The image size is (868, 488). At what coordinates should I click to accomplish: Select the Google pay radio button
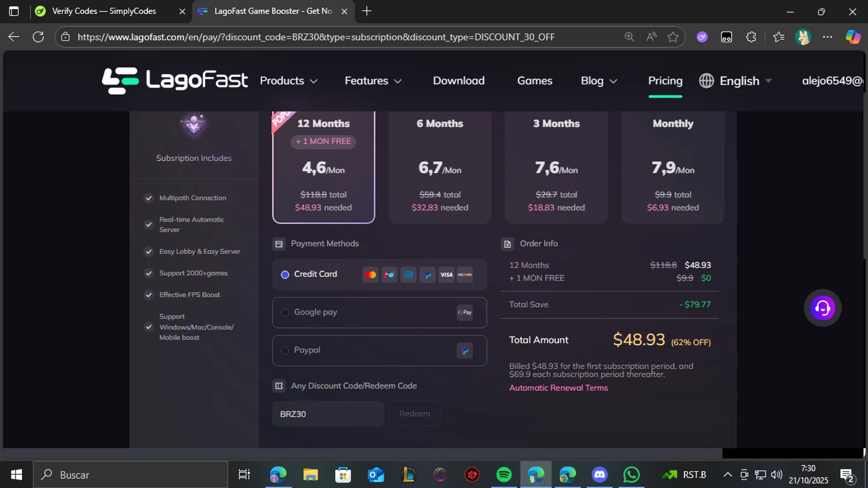tap(285, 312)
